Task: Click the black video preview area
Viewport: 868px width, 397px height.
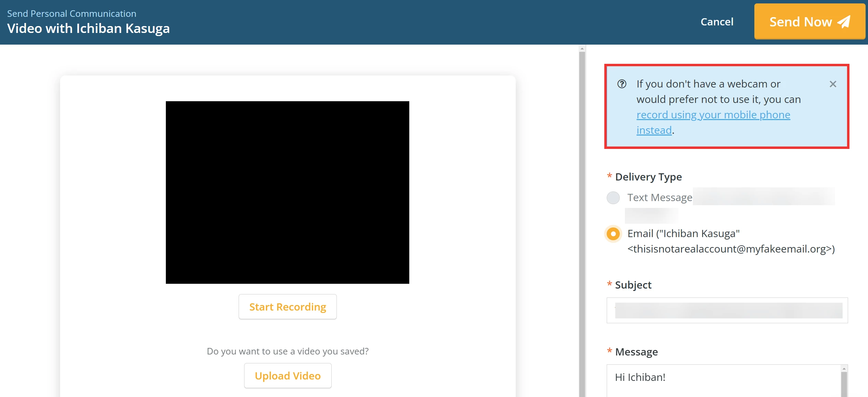Action: point(288,192)
